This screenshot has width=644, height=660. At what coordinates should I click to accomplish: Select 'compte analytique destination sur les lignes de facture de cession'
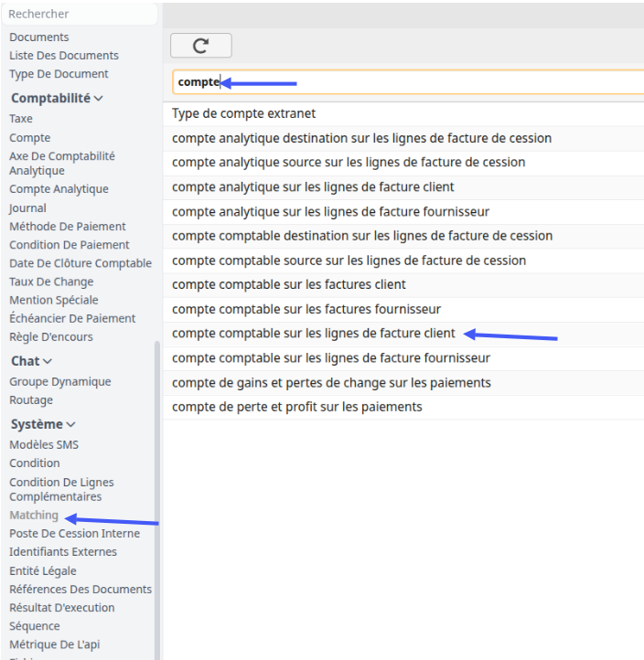403,138
